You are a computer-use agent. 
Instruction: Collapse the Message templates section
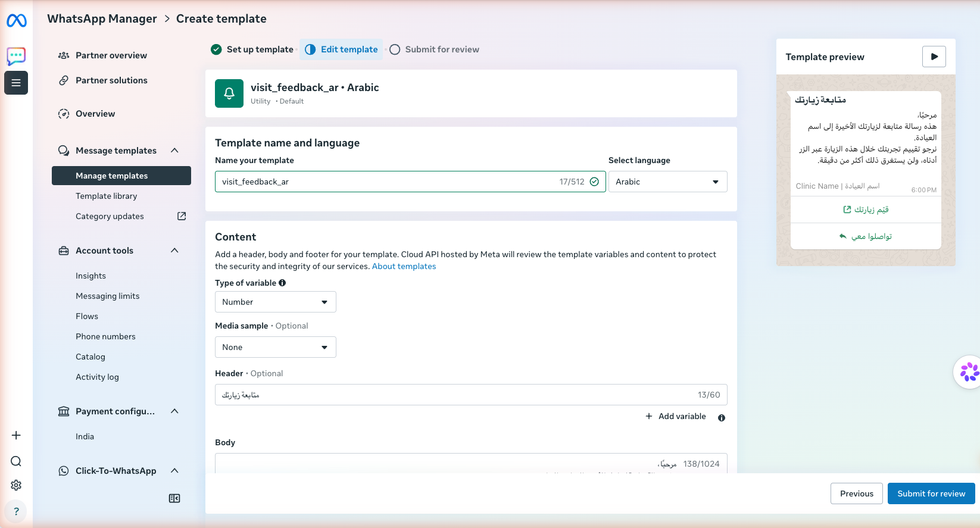point(174,151)
